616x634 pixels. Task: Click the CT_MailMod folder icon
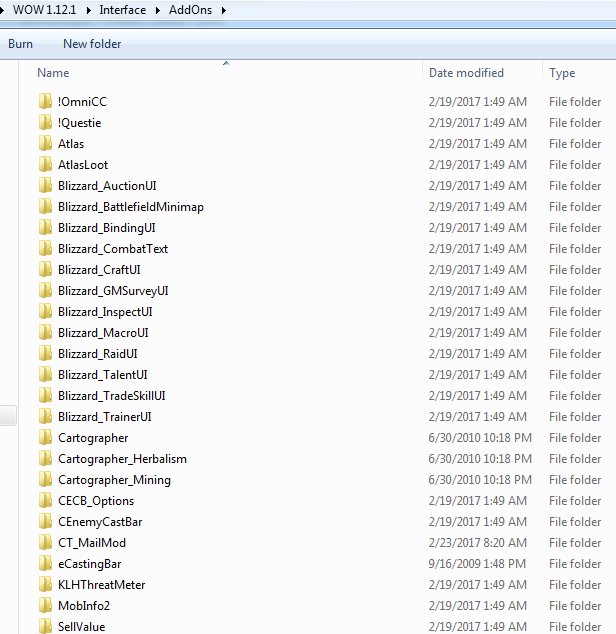tap(45, 543)
